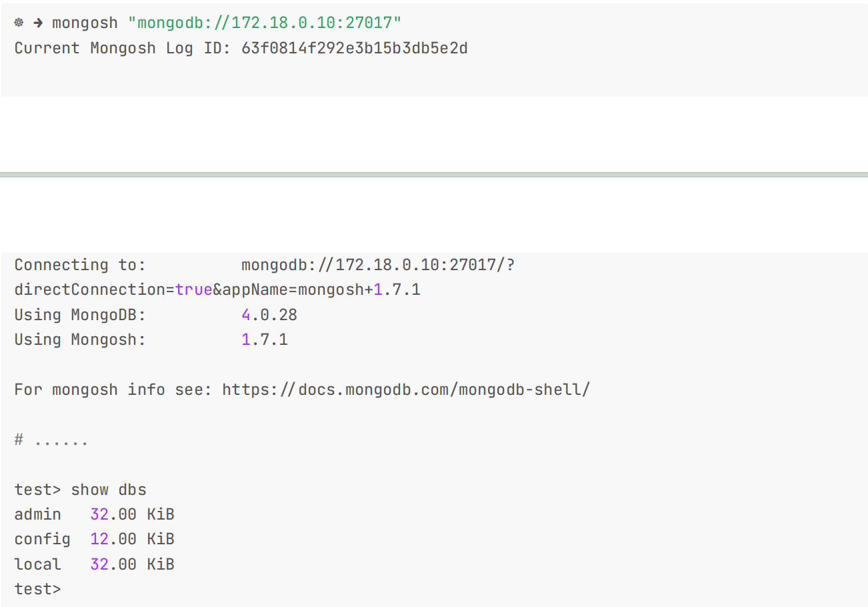The height and width of the screenshot is (607, 868).
Task: Click the mongodb://172.18.0.10:27017/? connecting URL
Action: 378,265
